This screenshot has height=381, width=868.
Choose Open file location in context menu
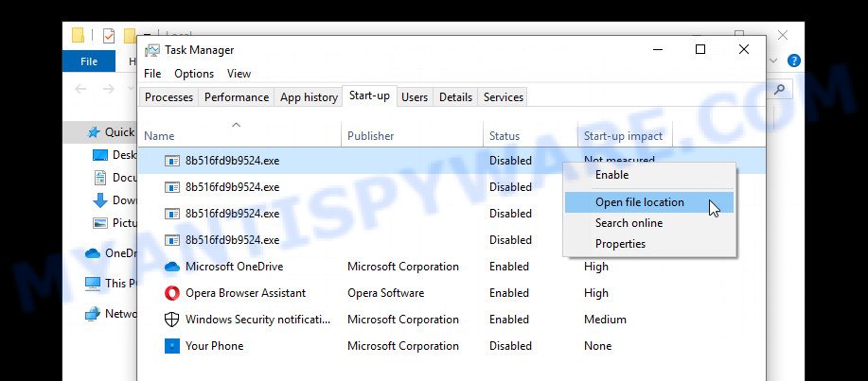pos(650,202)
